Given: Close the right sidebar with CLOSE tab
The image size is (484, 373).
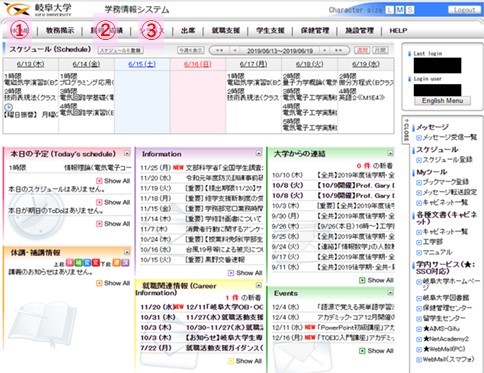Looking at the screenshot, I should pos(406,129).
